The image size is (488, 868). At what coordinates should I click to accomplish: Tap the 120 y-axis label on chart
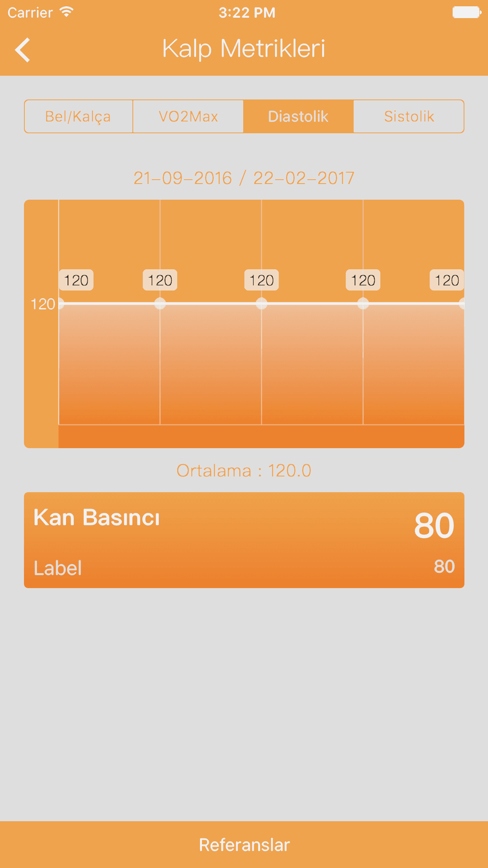point(42,304)
